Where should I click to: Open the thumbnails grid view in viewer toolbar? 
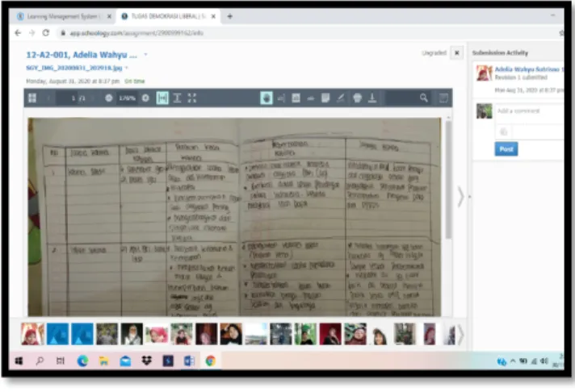[32, 98]
